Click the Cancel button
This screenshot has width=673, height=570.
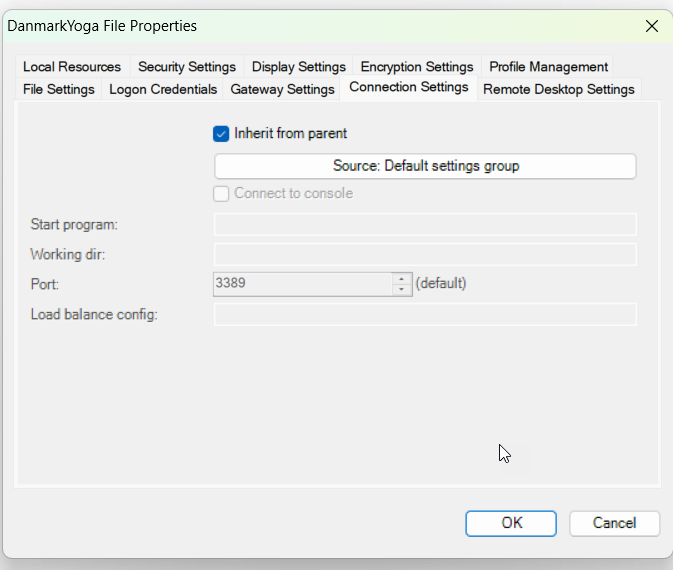click(614, 523)
